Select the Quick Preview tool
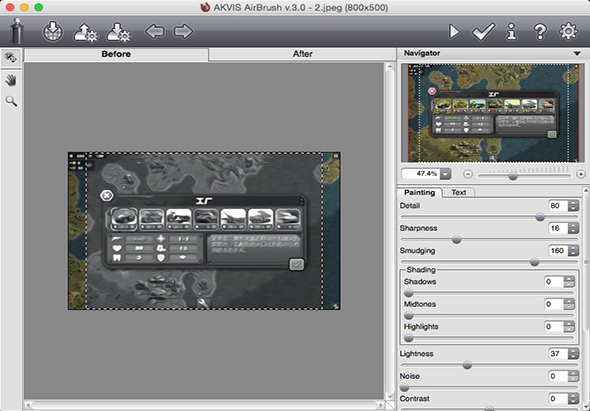 [x=11, y=58]
